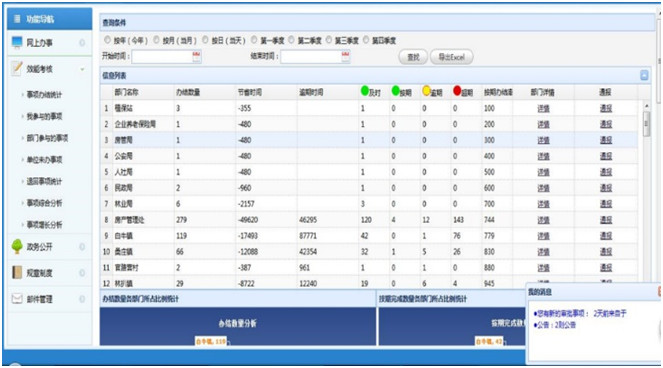Expand the 网上办事 section indicator

point(82,43)
